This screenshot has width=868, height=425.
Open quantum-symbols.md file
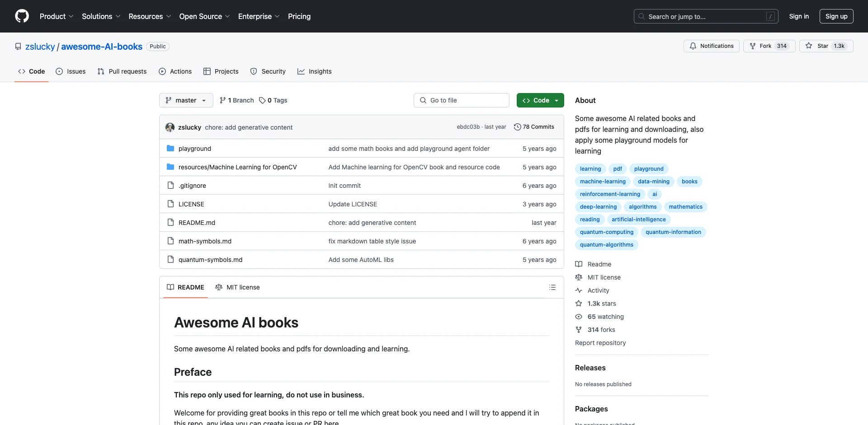coord(210,260)
